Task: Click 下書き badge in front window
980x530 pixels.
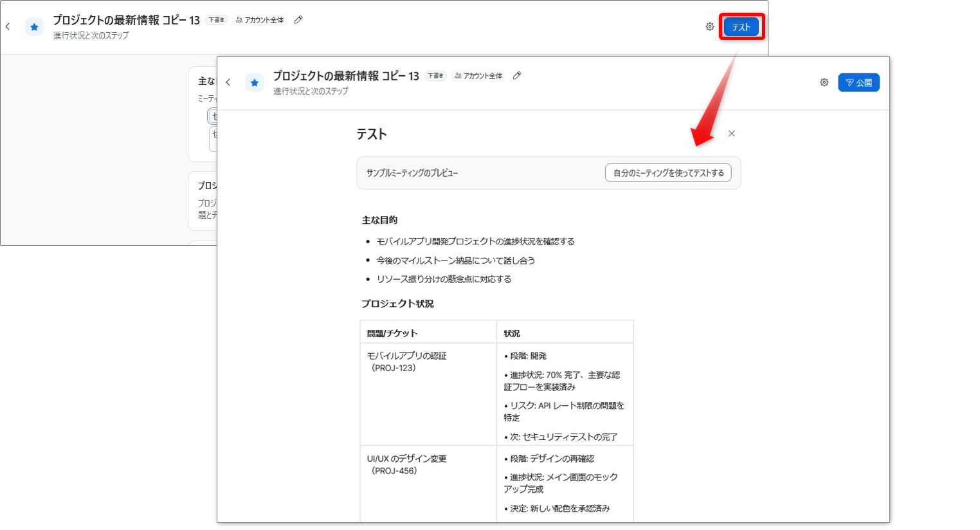Action: click(435, 76)
